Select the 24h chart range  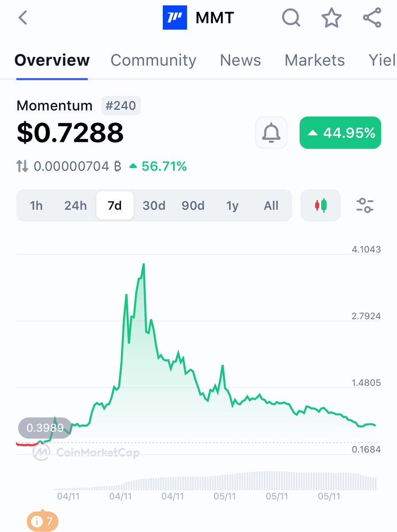pyautogui.click(x=75, y=206)
